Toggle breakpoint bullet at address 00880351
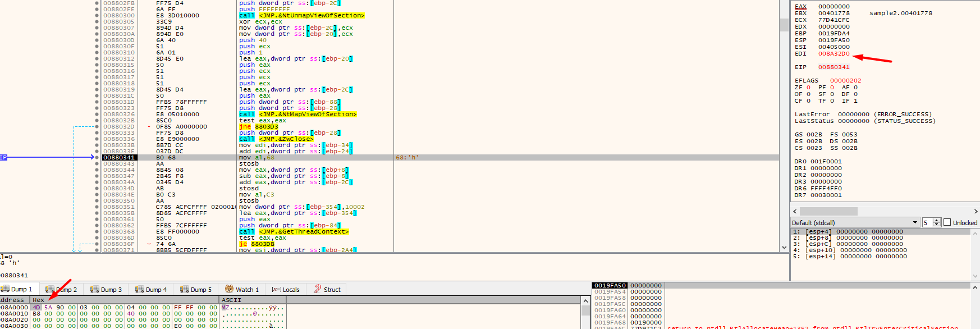 (97, 207)
